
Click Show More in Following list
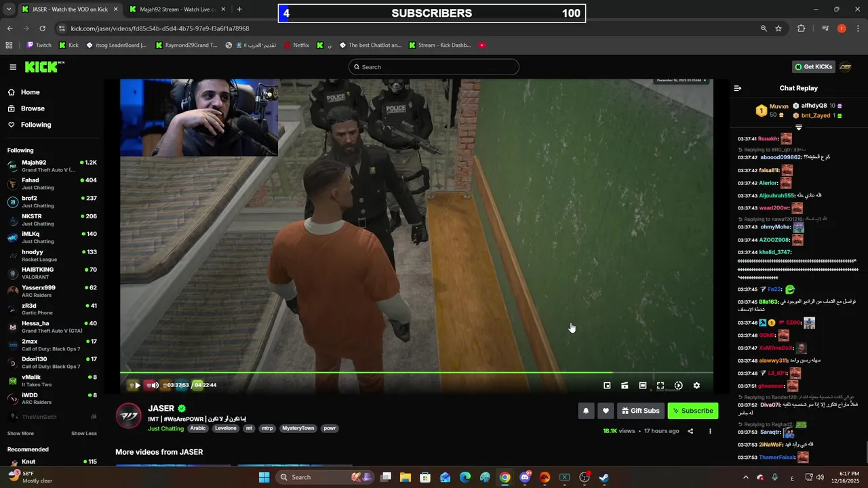click(x=20, y=434)
